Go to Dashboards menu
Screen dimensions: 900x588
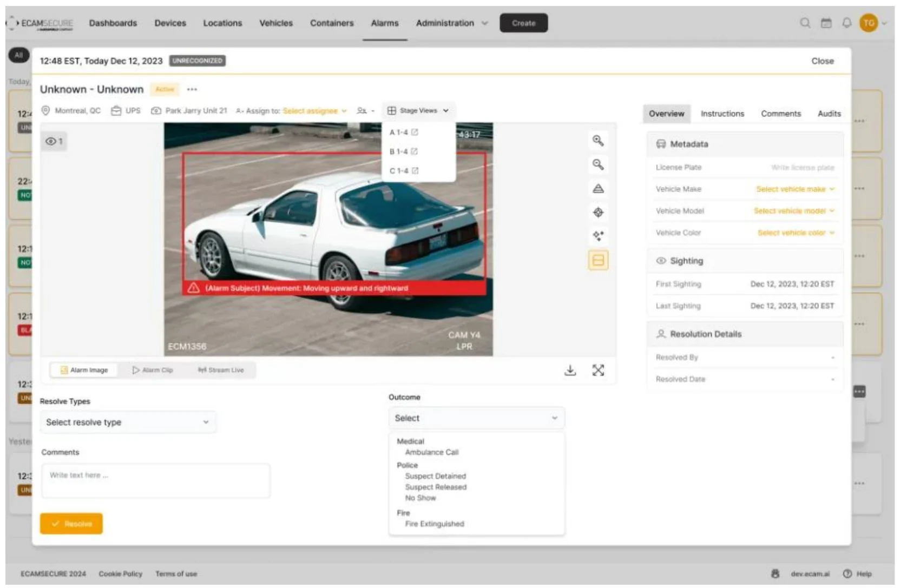coord(113,23)
